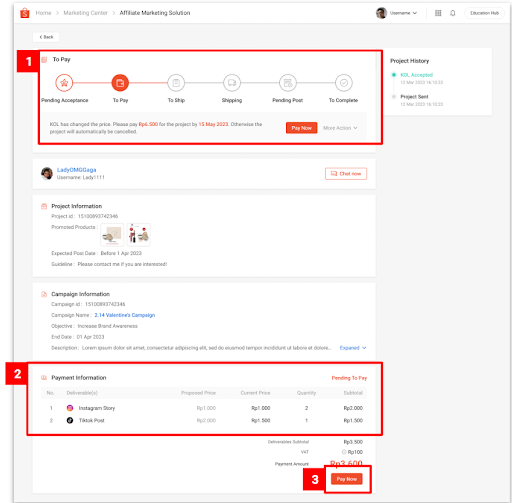
Task: Click the Shopee logo icon
Action: 25,13
